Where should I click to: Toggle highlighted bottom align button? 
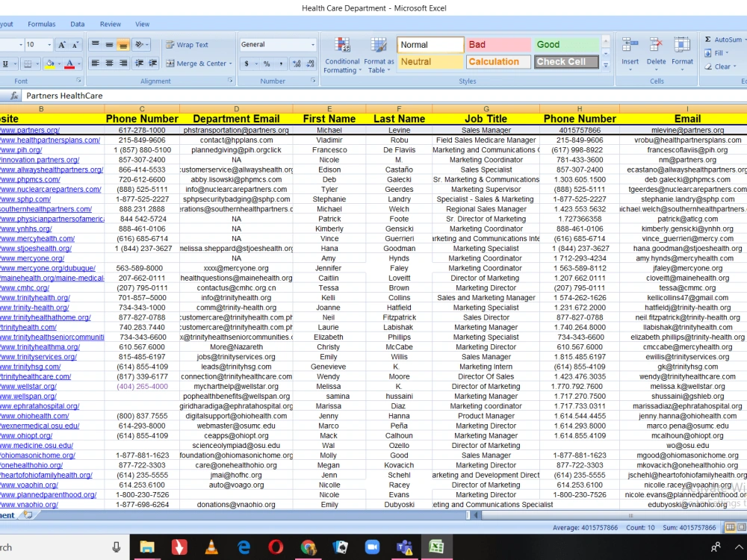(x=123, y=45)
